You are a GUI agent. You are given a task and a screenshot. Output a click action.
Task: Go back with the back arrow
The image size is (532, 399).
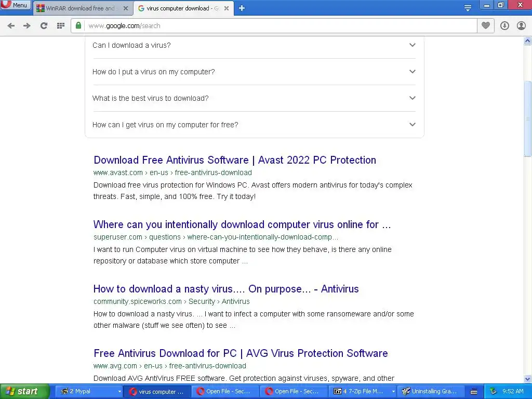(x=11, y=26)
